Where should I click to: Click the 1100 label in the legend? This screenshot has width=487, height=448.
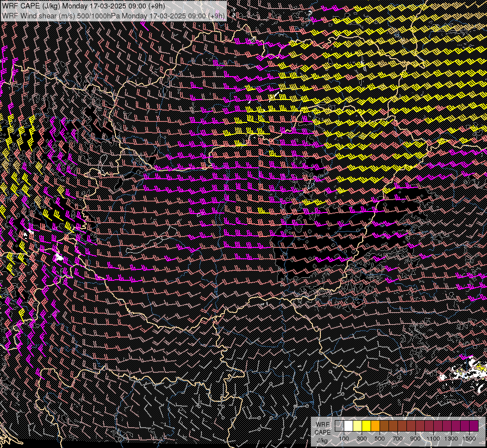click(433, 439)
